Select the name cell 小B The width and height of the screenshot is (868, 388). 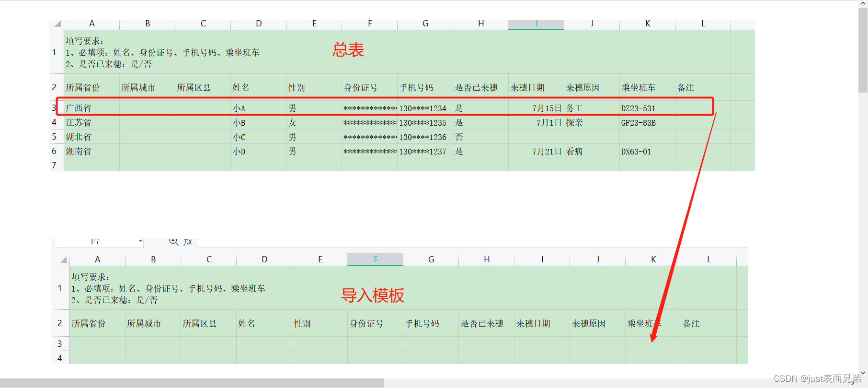tap(258, 123)
